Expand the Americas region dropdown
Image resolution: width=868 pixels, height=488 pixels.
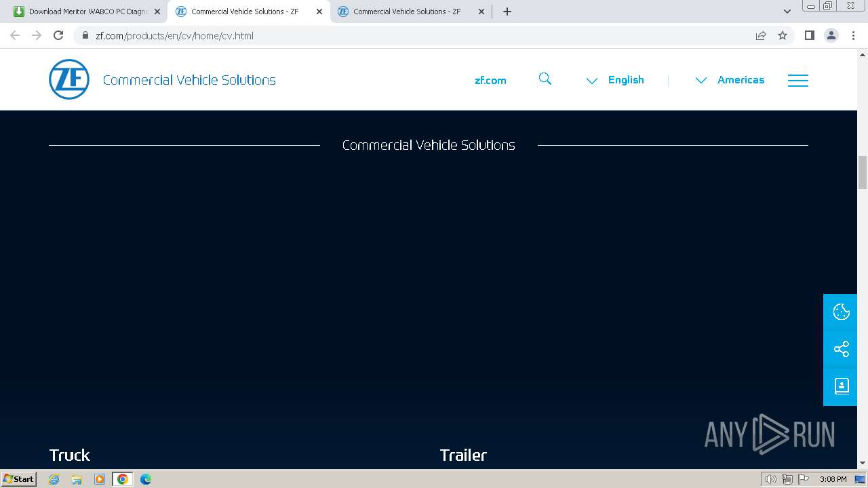(730, 80)
